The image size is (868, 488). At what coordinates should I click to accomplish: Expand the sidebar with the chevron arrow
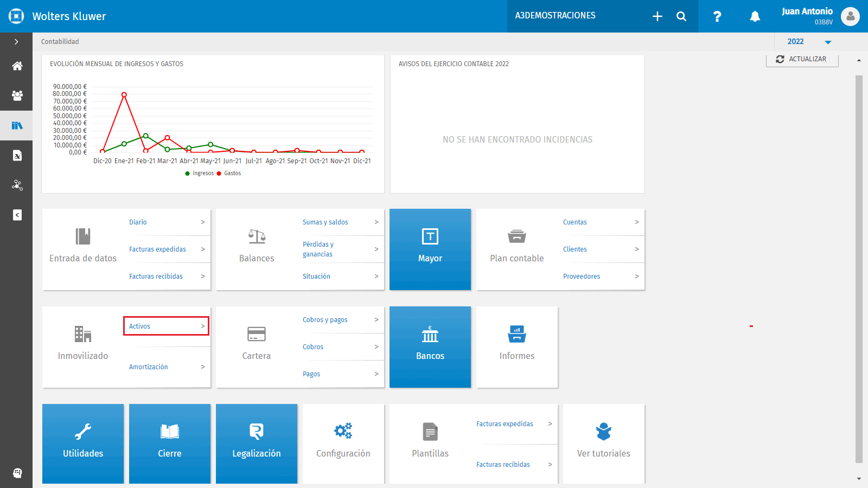point(16,42)
